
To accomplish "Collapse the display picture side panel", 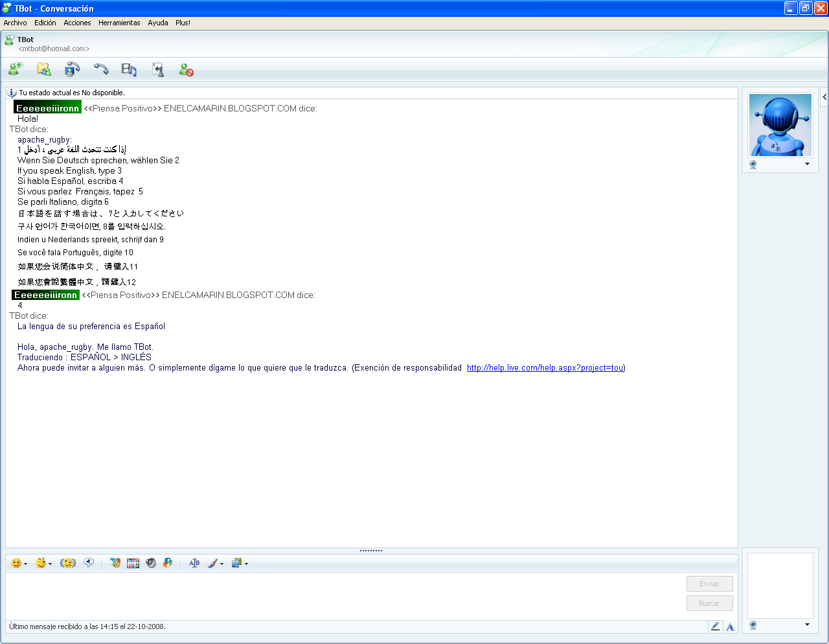I will tap(824, 97).
